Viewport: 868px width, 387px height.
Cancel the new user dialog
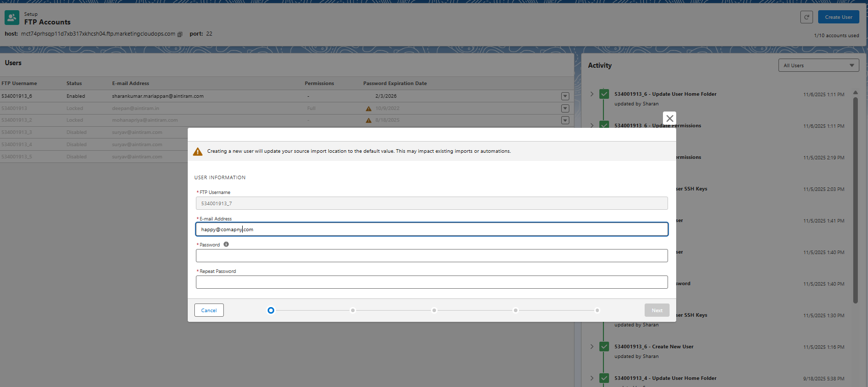point(209,310)
